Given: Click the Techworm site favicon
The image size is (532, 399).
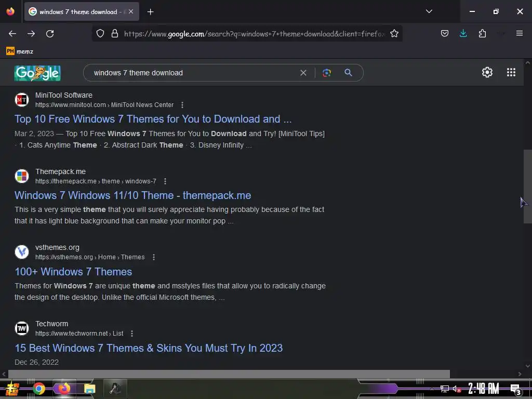Looking at the screenshot, I should pyautogui.click(x=22, y=328).
